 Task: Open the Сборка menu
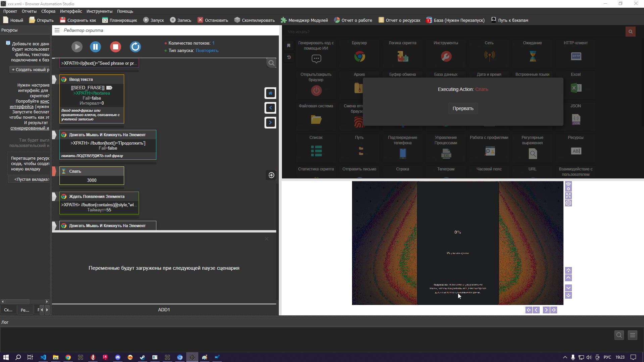(x=48, y=11)
